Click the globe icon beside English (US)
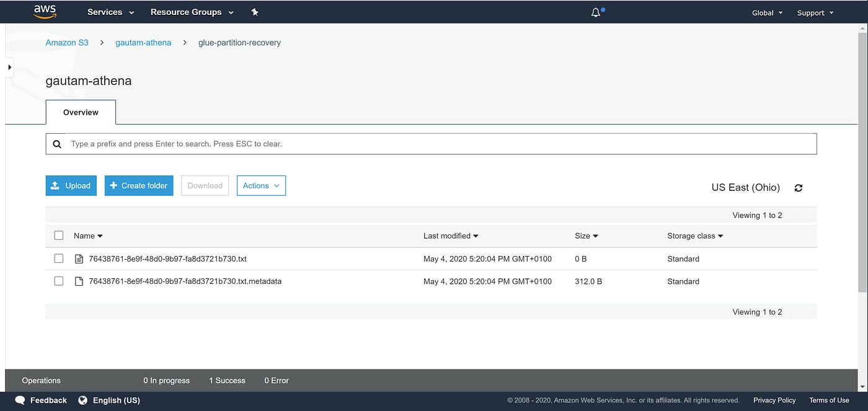This screenshot has width=868, height=411. coord(82,400)
